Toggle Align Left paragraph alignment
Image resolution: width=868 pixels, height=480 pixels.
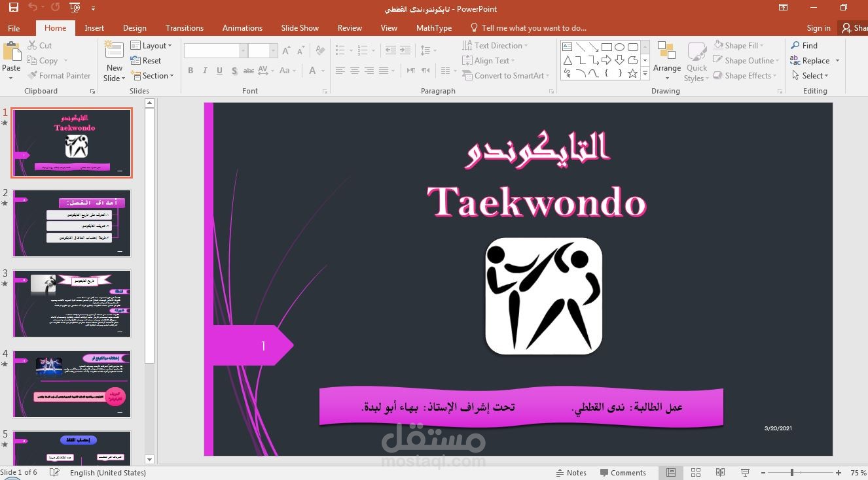(x=340, y=71)
